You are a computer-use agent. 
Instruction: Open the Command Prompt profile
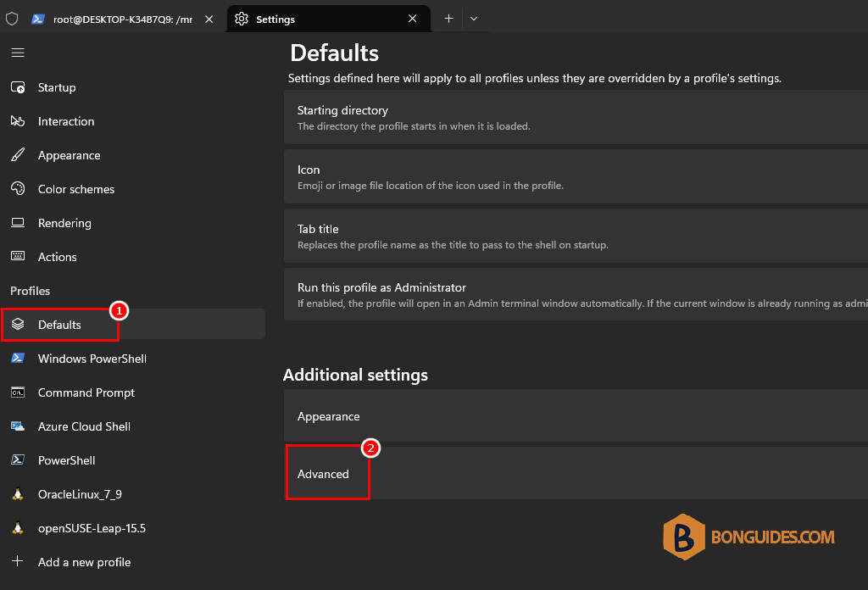(x=133, y=392)
